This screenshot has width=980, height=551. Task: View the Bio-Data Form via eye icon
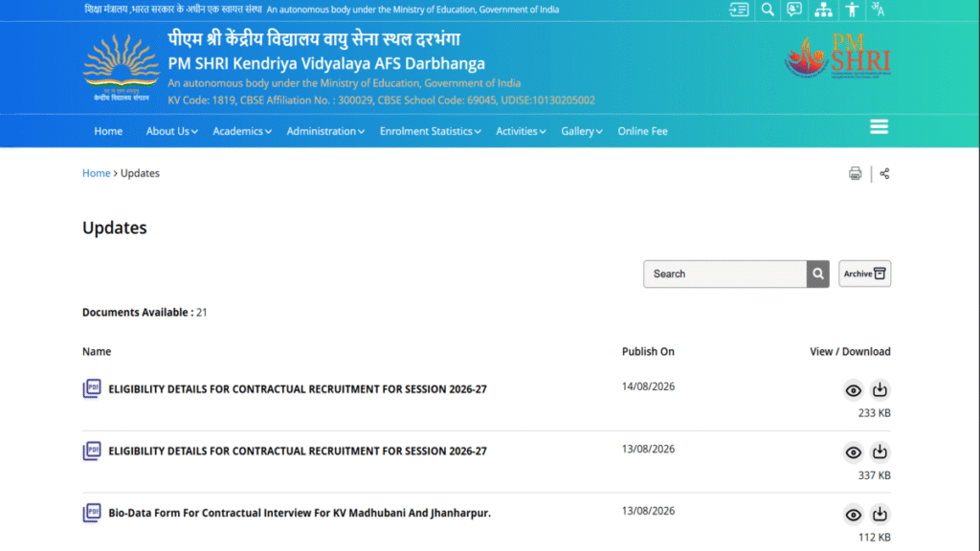coord(853,515)
